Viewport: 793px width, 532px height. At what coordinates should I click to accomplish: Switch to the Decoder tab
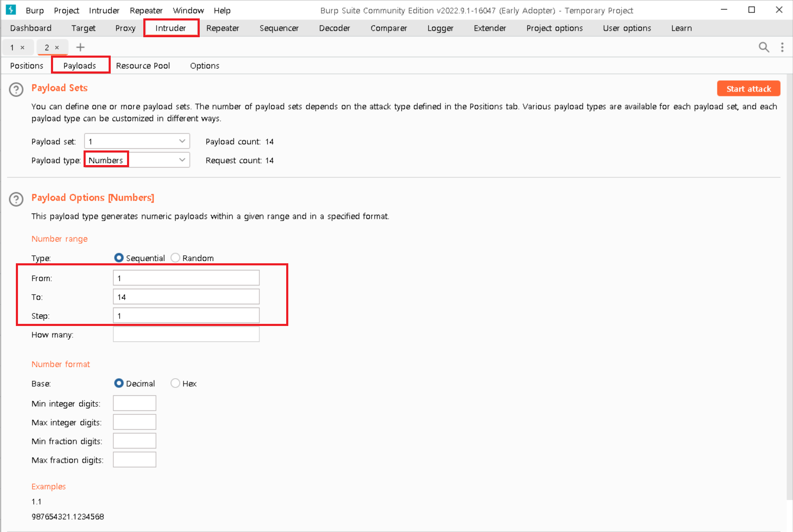tap(334, 28)
